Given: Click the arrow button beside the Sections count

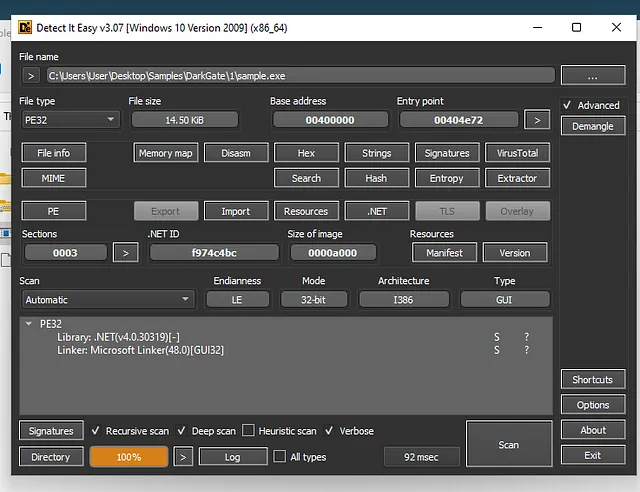Looking at the screenshot, I should point(125,253).
